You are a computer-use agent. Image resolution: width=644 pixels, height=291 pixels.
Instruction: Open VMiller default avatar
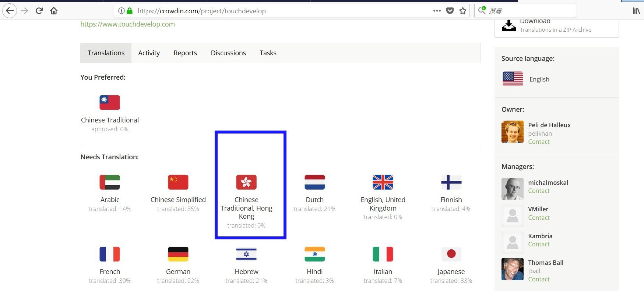pos(513,216)
